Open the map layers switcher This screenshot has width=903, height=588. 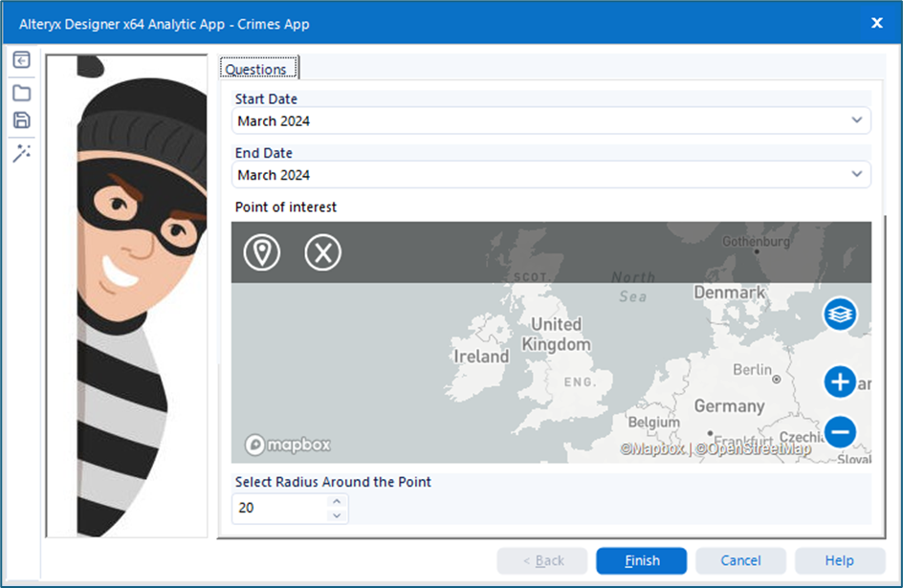pos(840,315)
